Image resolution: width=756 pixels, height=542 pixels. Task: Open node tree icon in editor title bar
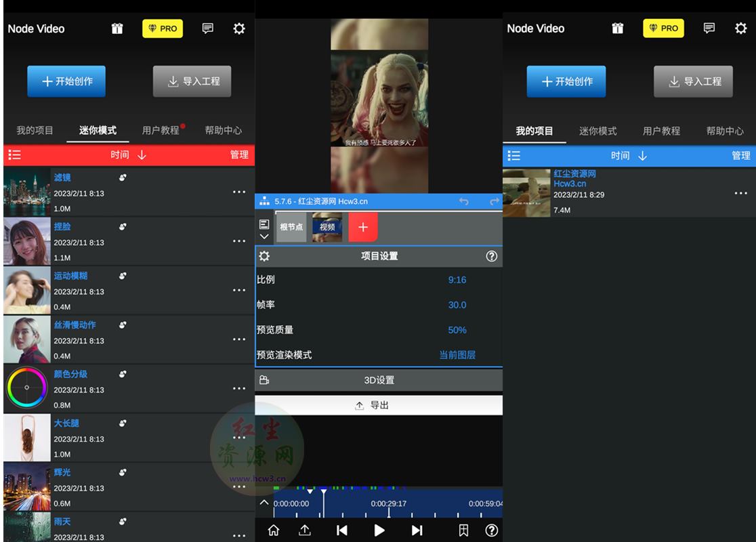tap(264, 201)
